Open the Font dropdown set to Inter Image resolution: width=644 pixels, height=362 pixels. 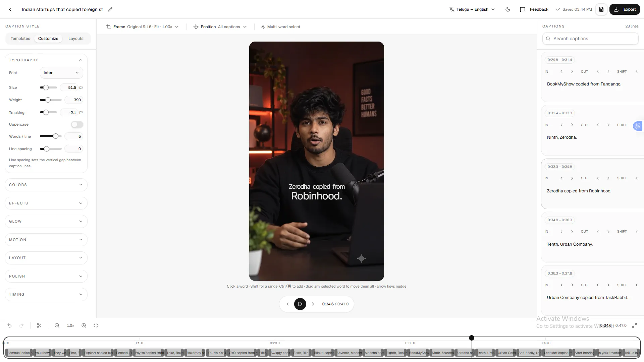(x=61, y=73)
